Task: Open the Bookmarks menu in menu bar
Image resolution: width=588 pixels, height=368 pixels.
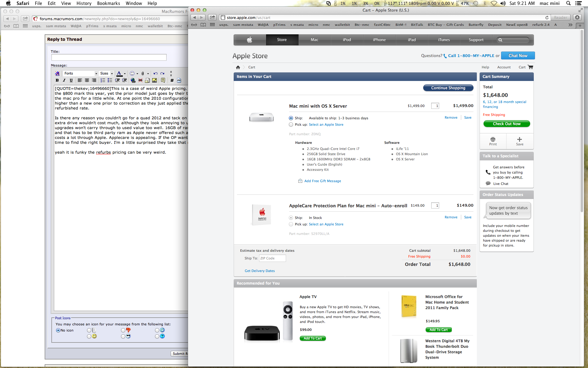Action: point(108,3)
